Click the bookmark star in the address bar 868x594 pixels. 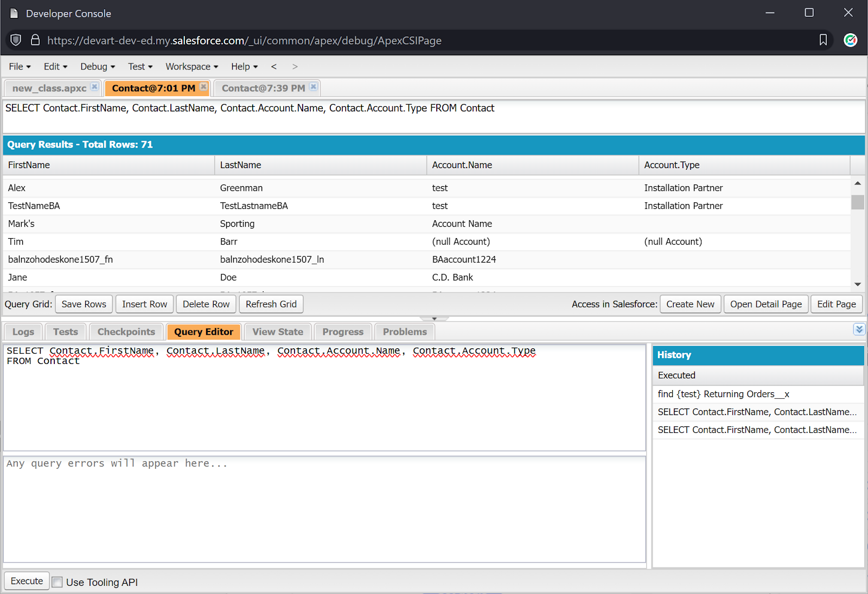[823, 40]
